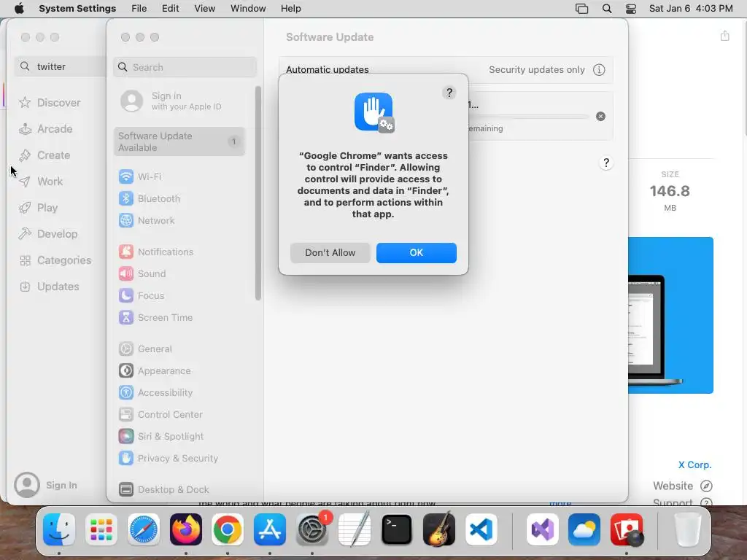The height and width of the screenshot is (560, 747).
Task: Open the help question mark in the dialog
Action: coord(449,93)
